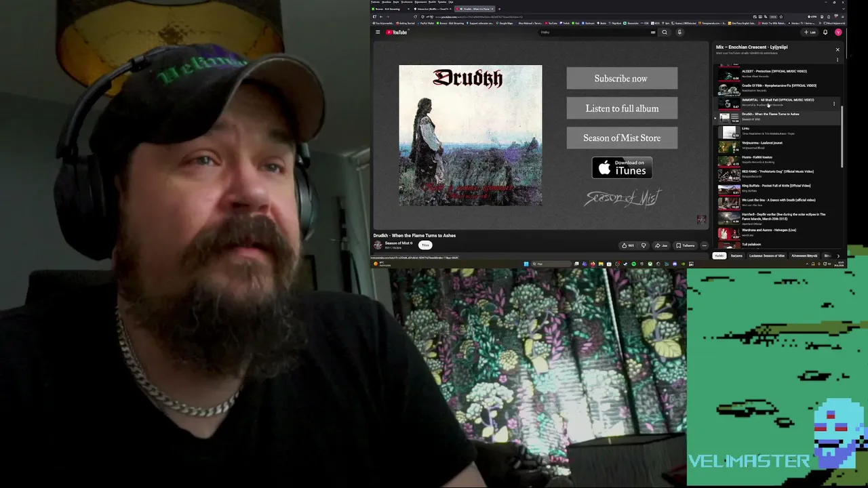
Task: Click the YouTube search magnifier button
Action: click(x=665, y=32)
